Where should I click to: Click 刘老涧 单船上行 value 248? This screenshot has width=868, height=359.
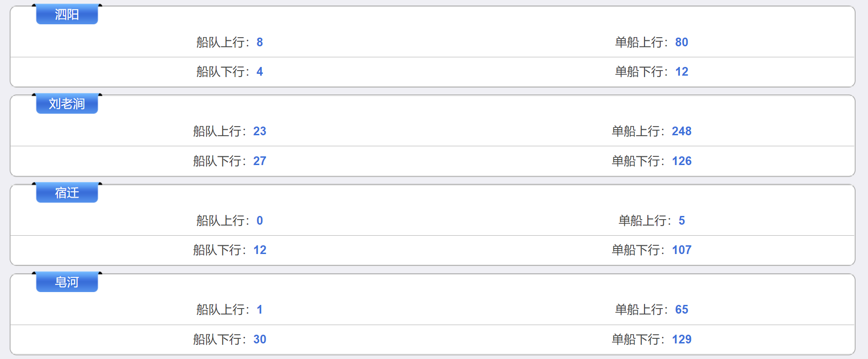682,131
